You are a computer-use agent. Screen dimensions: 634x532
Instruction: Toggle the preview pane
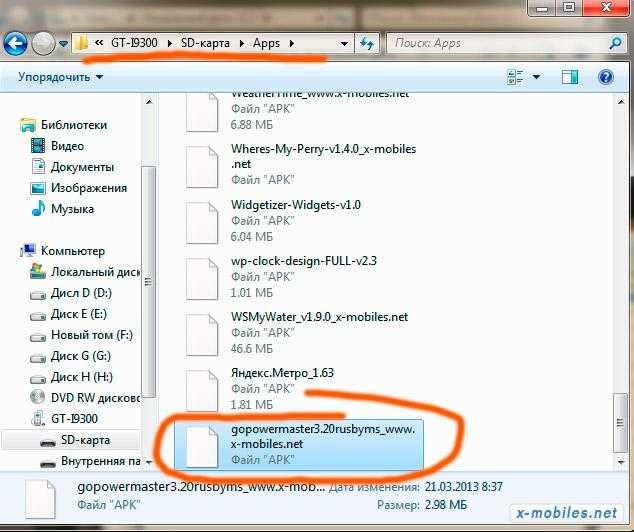click(570, 77)
